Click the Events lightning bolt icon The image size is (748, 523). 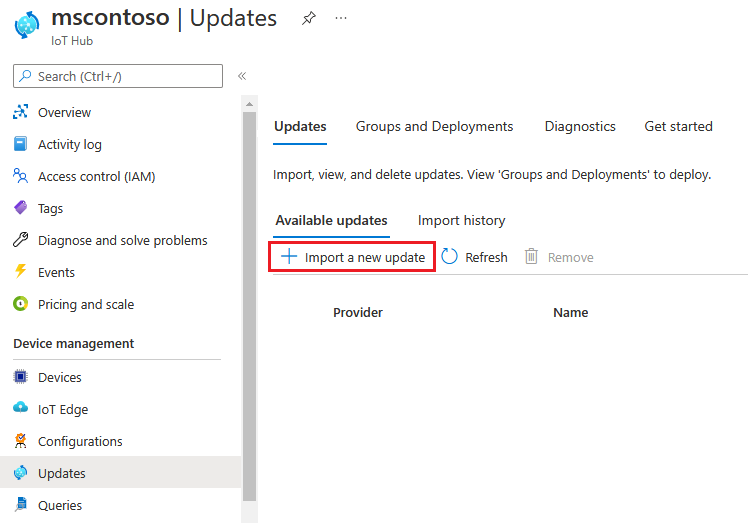(20, 273)
